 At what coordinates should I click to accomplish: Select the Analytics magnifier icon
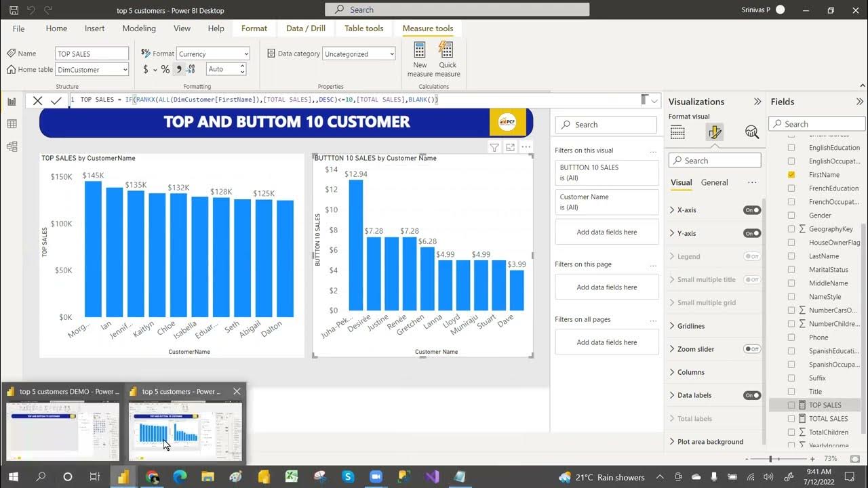click(x=751, y=132)
